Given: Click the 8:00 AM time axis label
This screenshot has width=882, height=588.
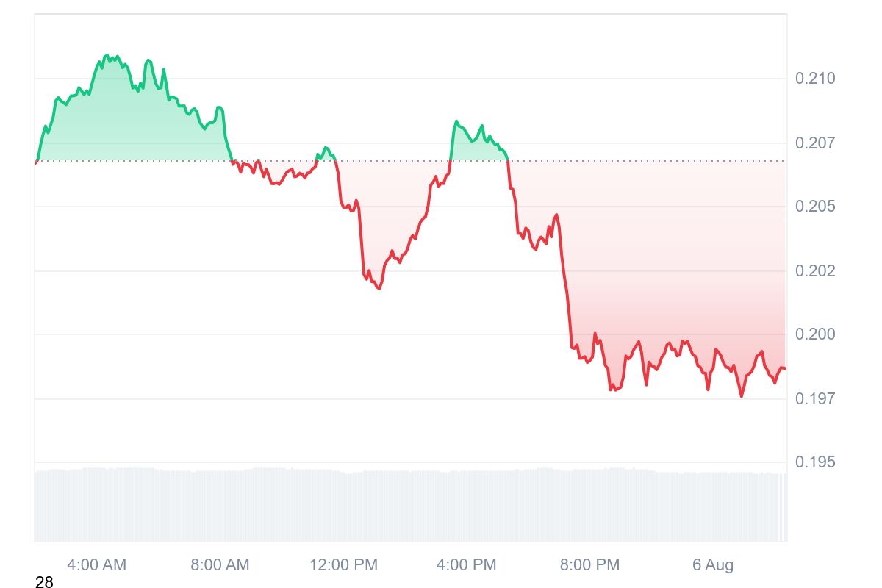Looking at the screenshot, I should click(220, 565).
